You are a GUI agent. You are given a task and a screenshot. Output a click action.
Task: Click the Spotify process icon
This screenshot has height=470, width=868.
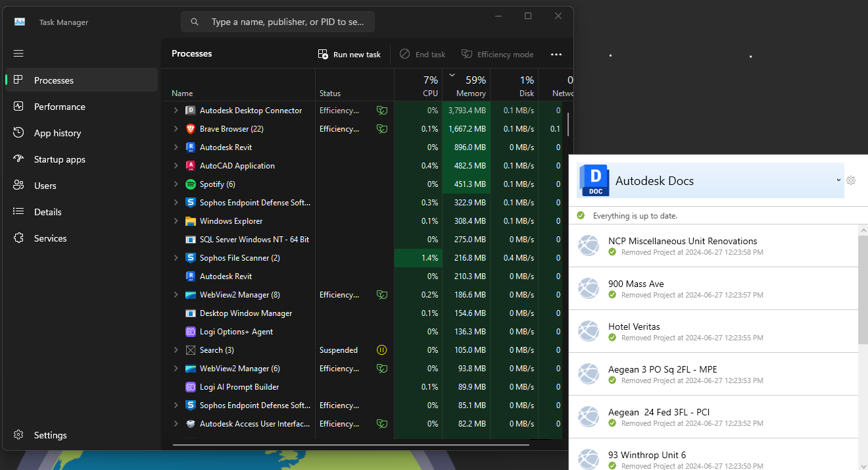coord(191,184)
